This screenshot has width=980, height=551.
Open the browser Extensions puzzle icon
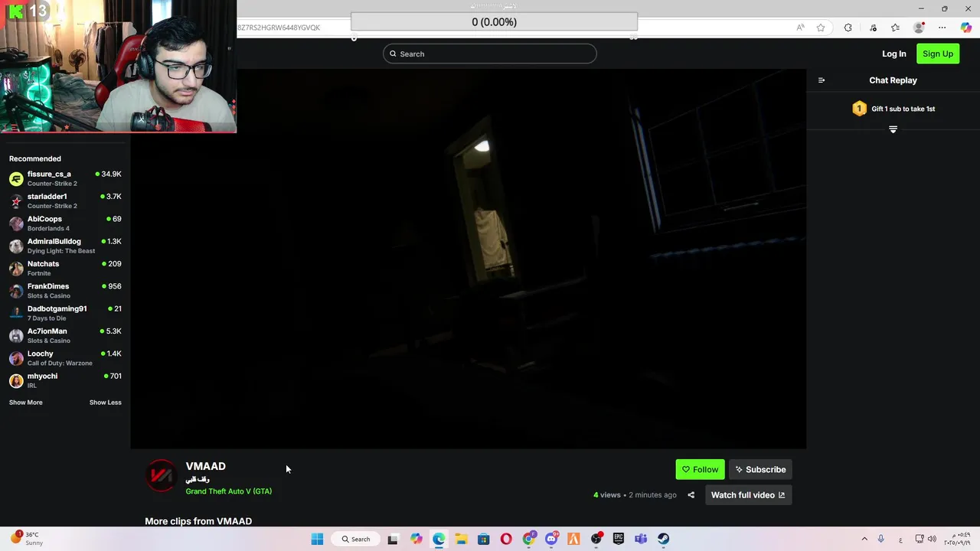[848, 28]
